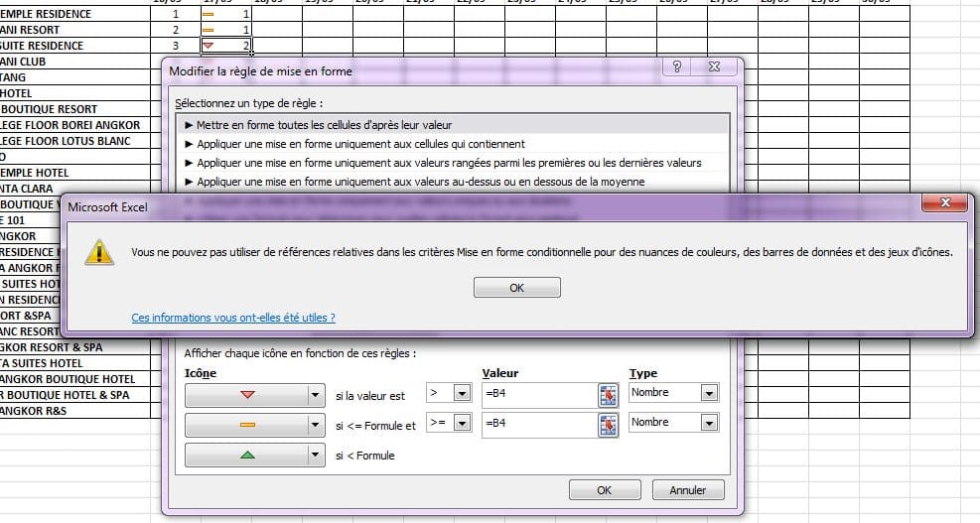Select the 'LEGE FLOOR LOTUS BLANC' cell
The image size is (980, 523).
point(75,141)
